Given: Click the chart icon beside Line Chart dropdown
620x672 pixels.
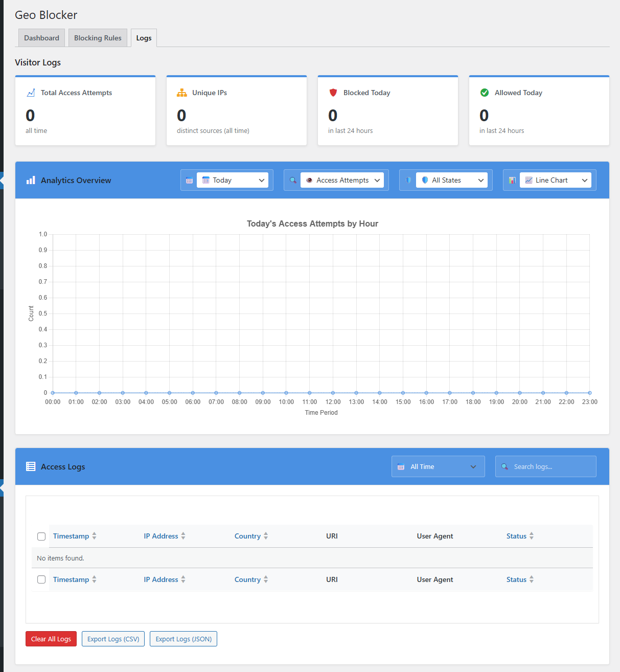Looking at the screenshot, I should 512,181.
